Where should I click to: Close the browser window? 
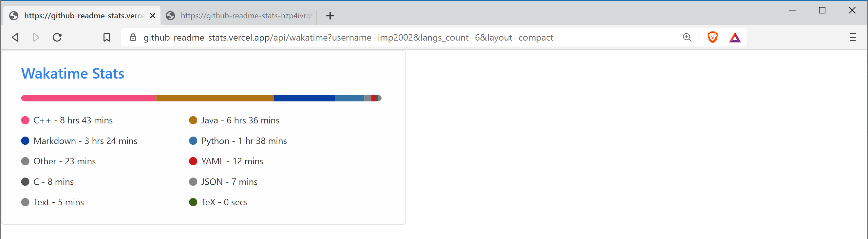[x=852, y=10]
